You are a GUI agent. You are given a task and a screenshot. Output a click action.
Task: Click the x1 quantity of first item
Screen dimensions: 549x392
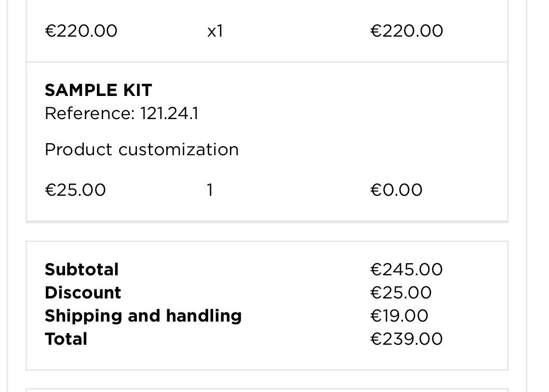pos(215,31)
